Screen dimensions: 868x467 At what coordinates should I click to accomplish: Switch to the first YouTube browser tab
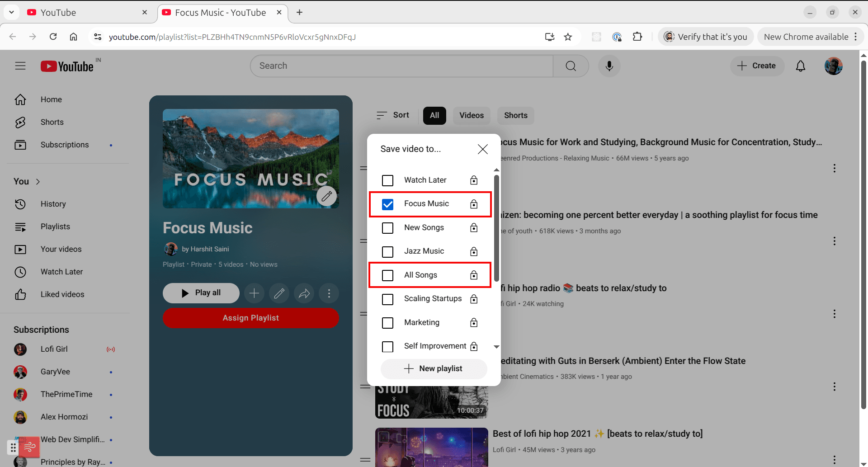coord(86,13)
